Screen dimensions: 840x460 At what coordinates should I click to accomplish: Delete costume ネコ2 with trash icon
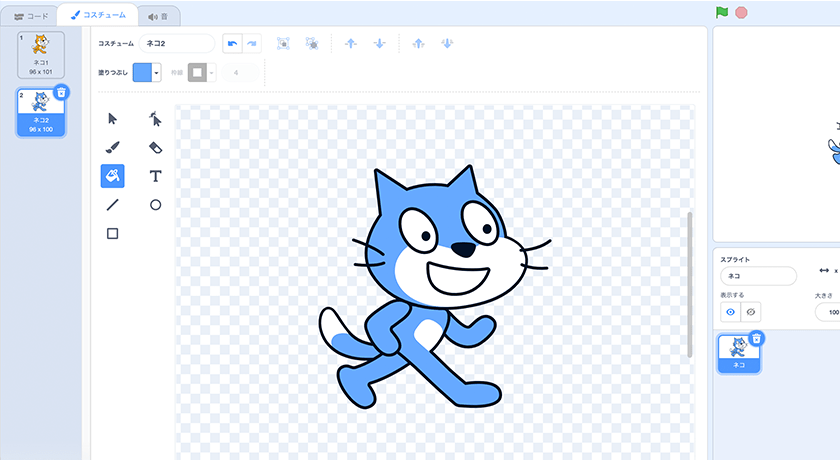62,92
